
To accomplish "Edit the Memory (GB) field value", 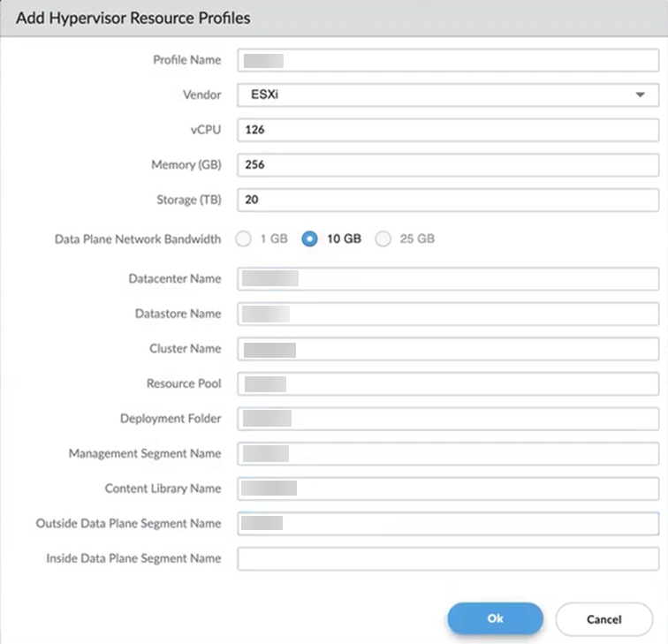I will tap(447, 165).
